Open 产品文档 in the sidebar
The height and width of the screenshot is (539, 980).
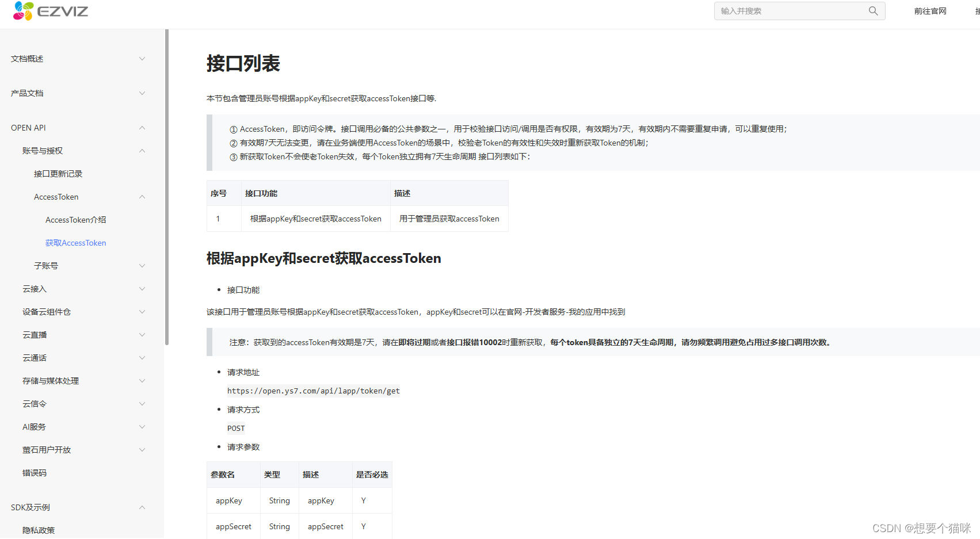pos(27,93)
